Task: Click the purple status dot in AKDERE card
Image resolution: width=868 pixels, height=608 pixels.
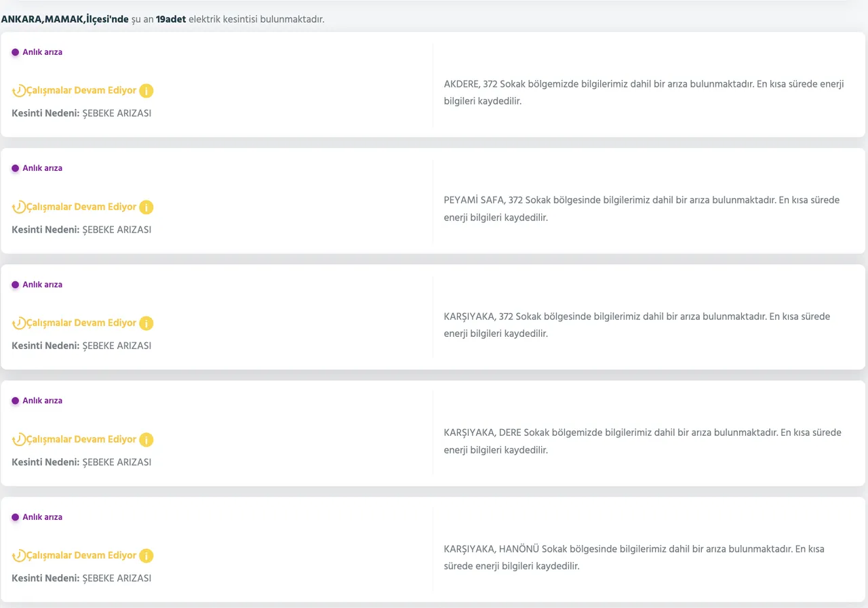Action: [x=15, y=52]
